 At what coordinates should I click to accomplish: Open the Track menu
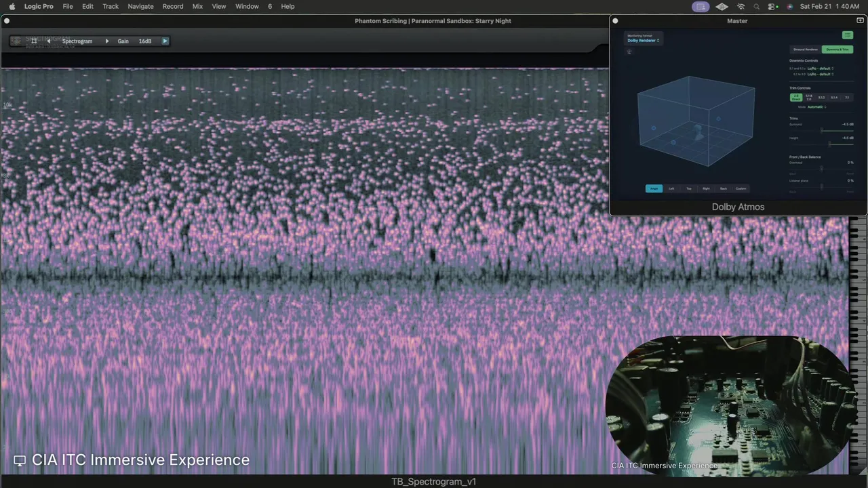pos(111,6)
